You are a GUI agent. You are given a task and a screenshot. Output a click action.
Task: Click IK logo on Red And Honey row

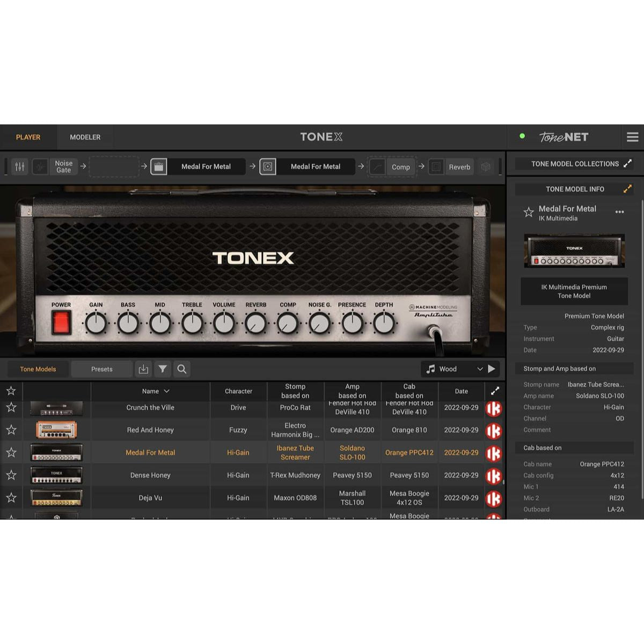[494, 431]
